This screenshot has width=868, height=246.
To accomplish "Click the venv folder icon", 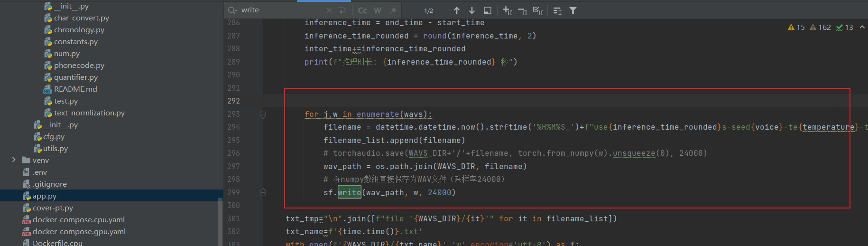I will pyautogui.click(x=26, y=160).
